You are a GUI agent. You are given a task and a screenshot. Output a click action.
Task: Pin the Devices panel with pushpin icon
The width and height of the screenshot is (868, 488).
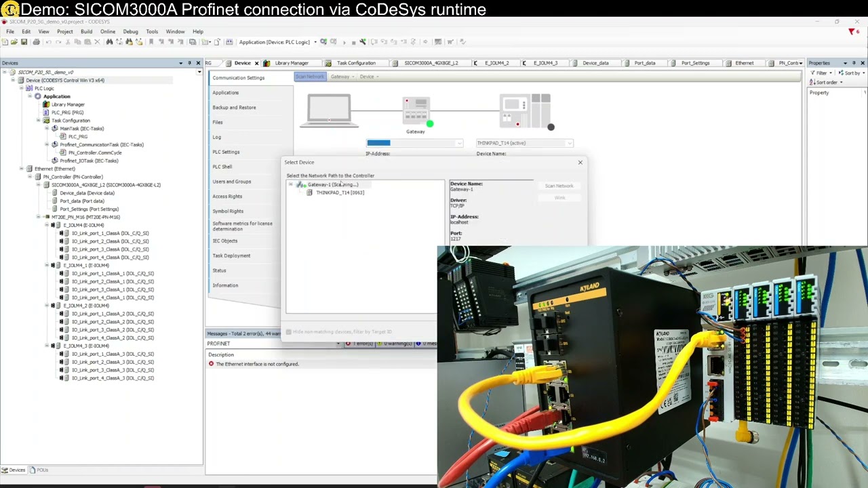(189, 63)
